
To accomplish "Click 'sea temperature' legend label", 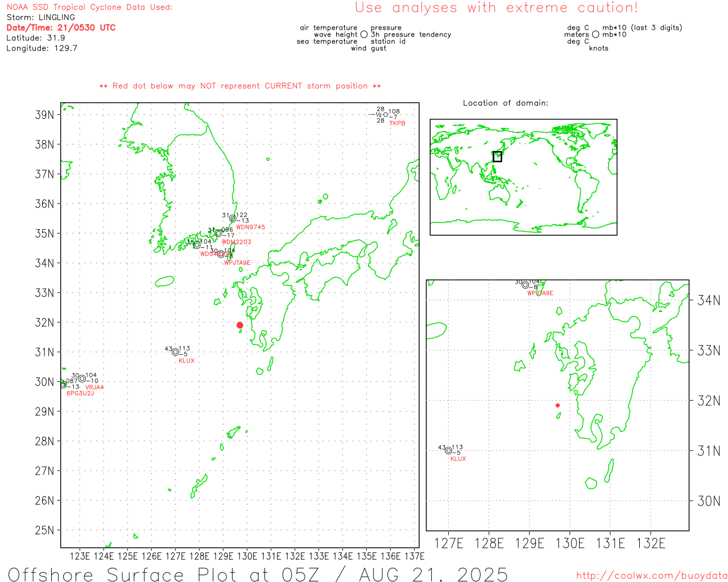I will 327,41.
